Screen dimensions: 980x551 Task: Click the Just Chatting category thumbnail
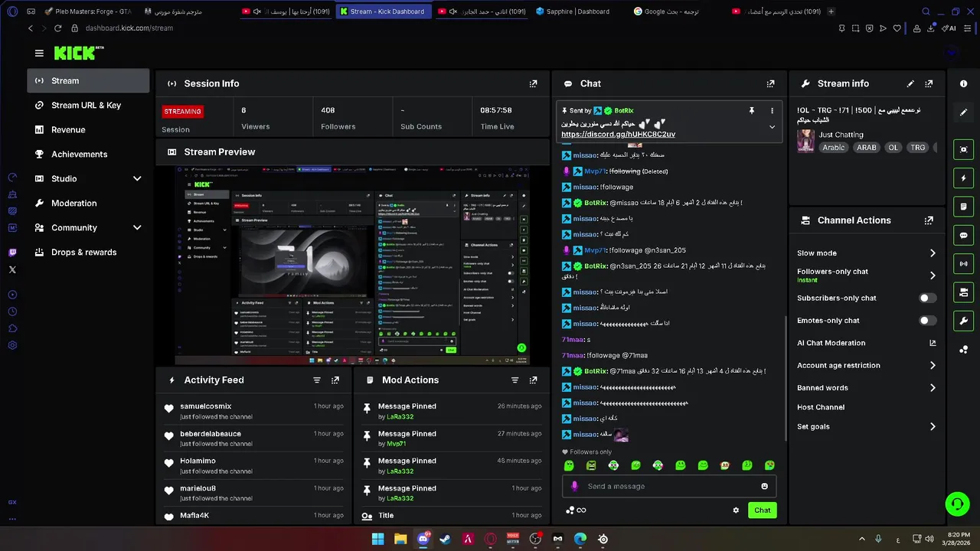click(805, 141)
